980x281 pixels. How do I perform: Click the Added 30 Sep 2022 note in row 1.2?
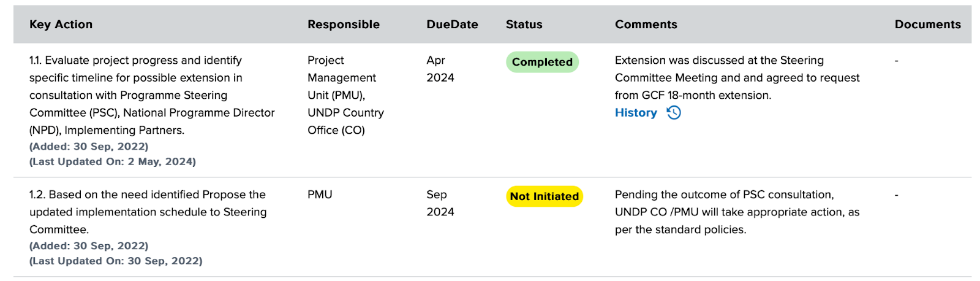click(89, 245)
